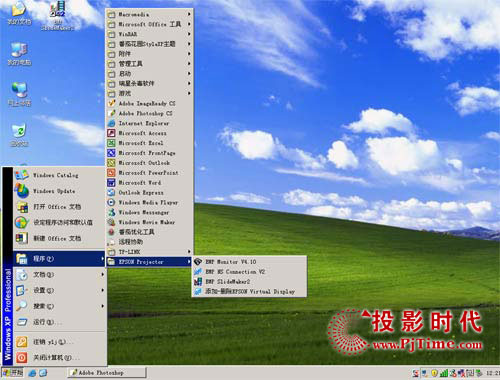Click the green signal bars tray icon
The height and width of the screenshot is (380, 500).
[444, 373]
